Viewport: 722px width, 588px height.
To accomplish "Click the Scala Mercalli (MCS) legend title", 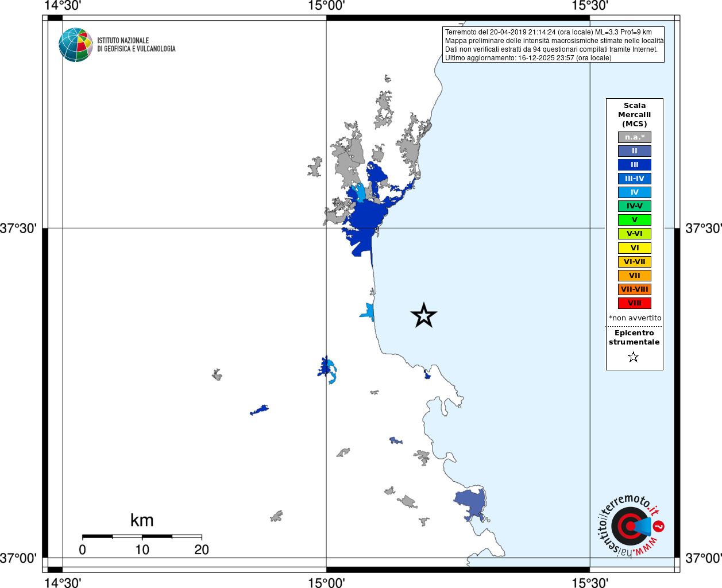I will (634, 114).
